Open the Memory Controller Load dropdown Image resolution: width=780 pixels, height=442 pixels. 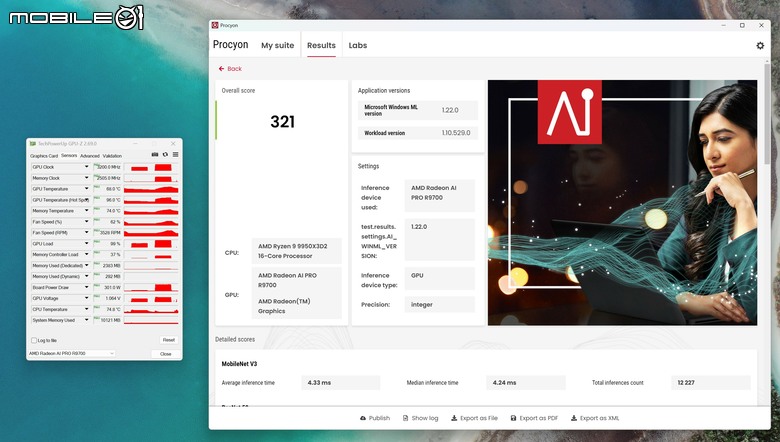pos(86,255)
